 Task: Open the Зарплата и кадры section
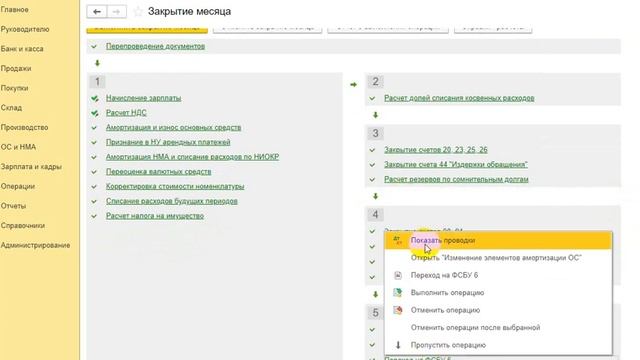(x=31, y=167)
